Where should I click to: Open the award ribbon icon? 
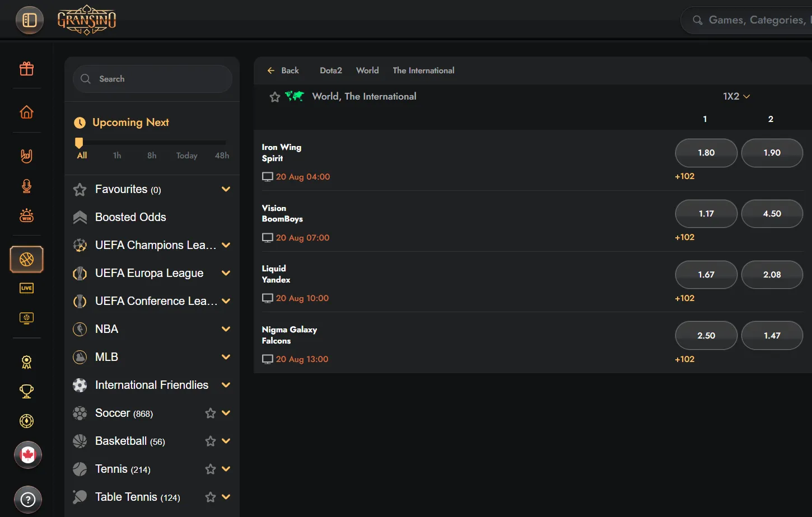pyautogui.click(x=26, y=362)
